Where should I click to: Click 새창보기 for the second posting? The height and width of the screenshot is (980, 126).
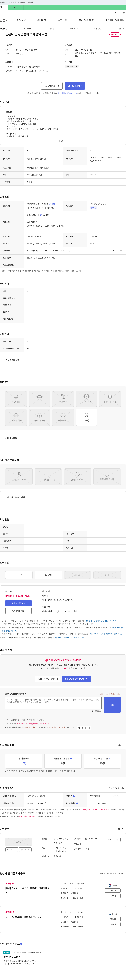tap(113, 925)
